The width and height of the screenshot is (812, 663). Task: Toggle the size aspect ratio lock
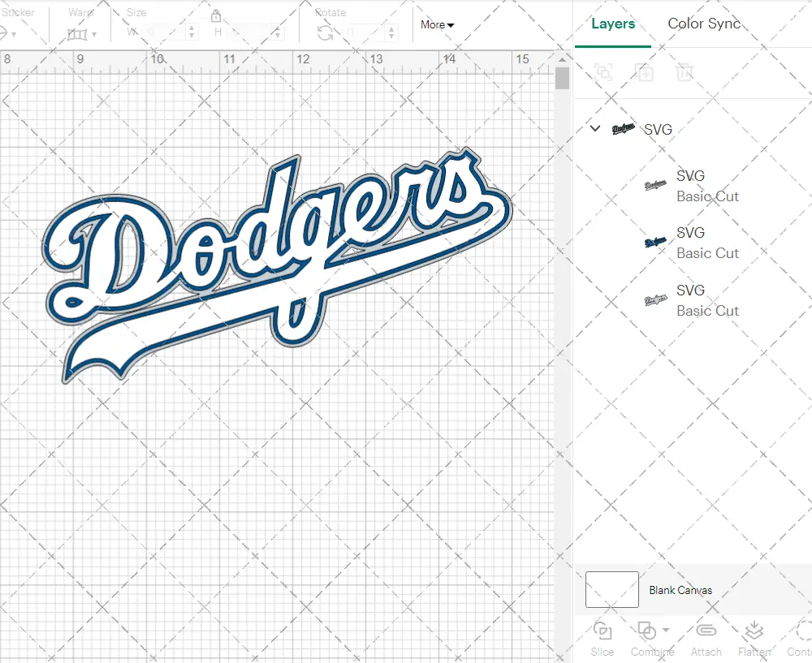pyautogui.click(x=216, y=17)
